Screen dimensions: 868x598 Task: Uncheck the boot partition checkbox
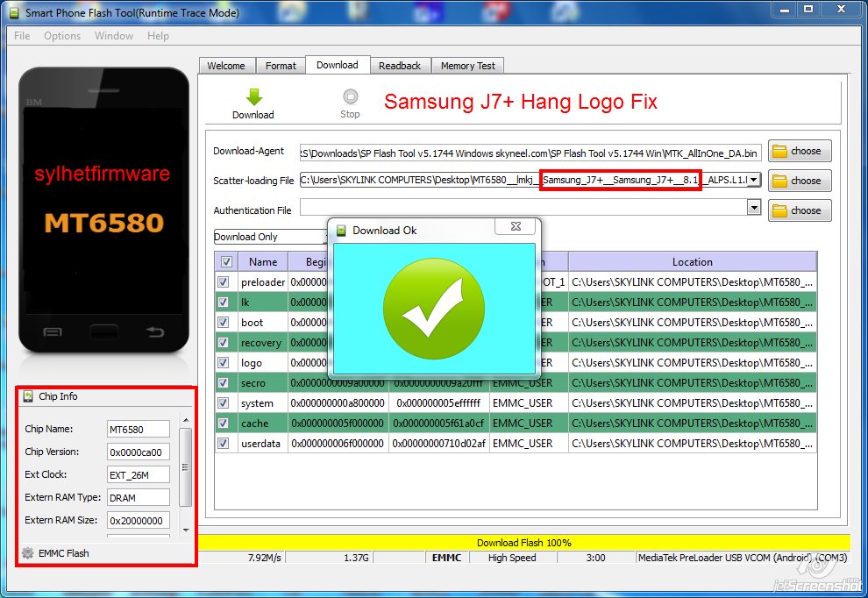pyautogui.click(x=223, y=323)
